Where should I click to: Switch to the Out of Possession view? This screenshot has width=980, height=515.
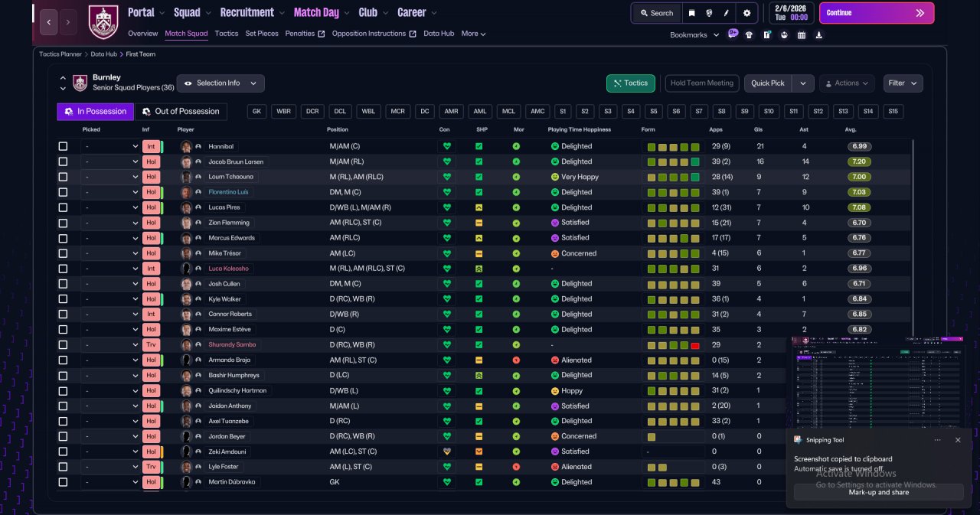181,112
